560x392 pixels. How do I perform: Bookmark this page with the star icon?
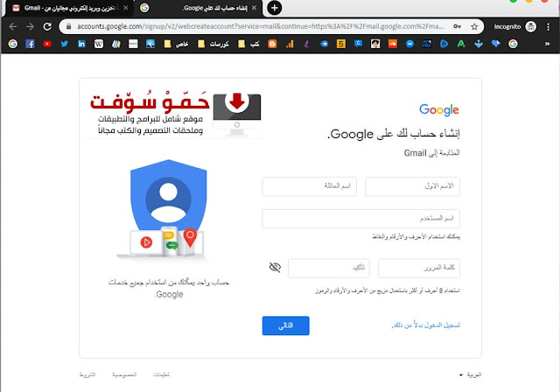point(474,26)
